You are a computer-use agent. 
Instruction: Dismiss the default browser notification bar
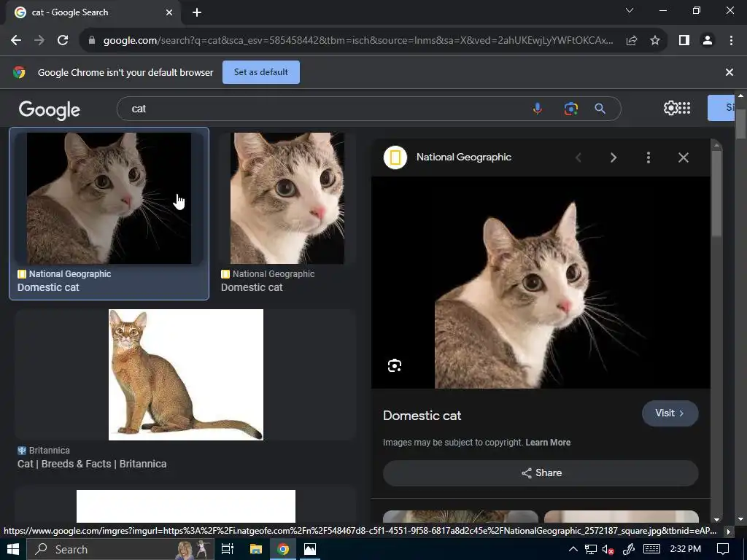coord(729,72)
